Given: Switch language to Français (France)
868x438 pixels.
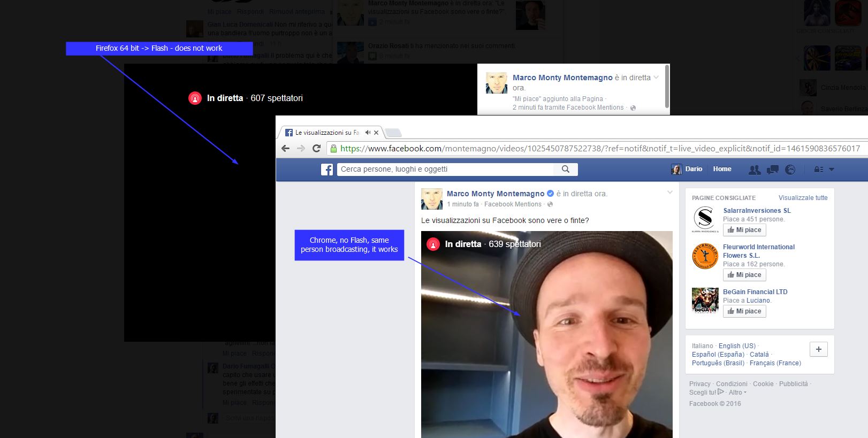Looking at the screenshot, I should [775, 363].
